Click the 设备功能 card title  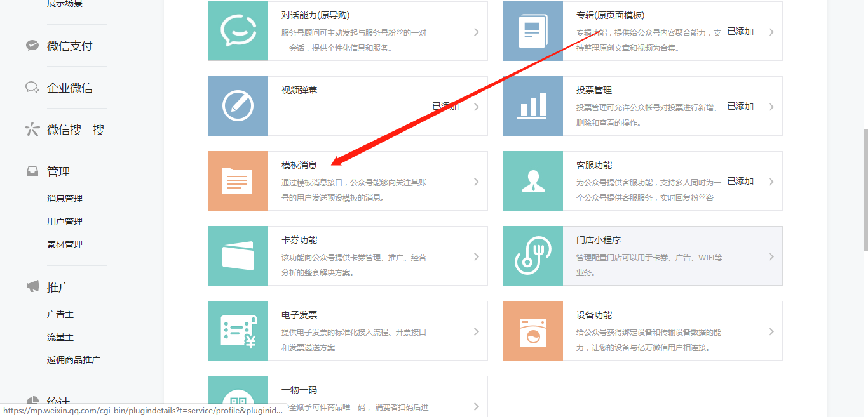click(x=594, y=315)
